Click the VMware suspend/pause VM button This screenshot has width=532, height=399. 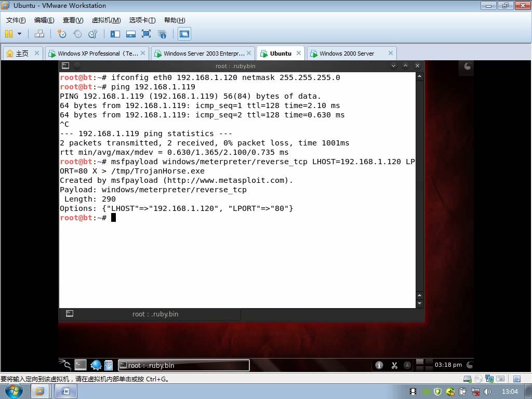tap(9, 34)
